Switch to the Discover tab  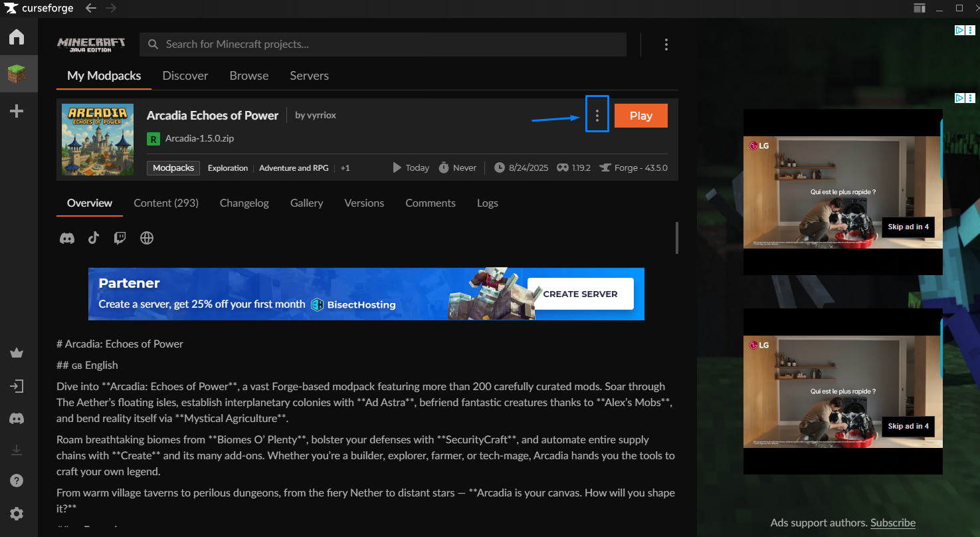(185, 76)
